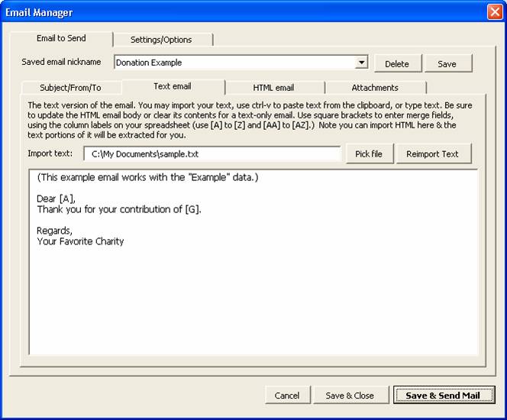
Task: Delete the saved email nickname
Action: tap(397, 63)
